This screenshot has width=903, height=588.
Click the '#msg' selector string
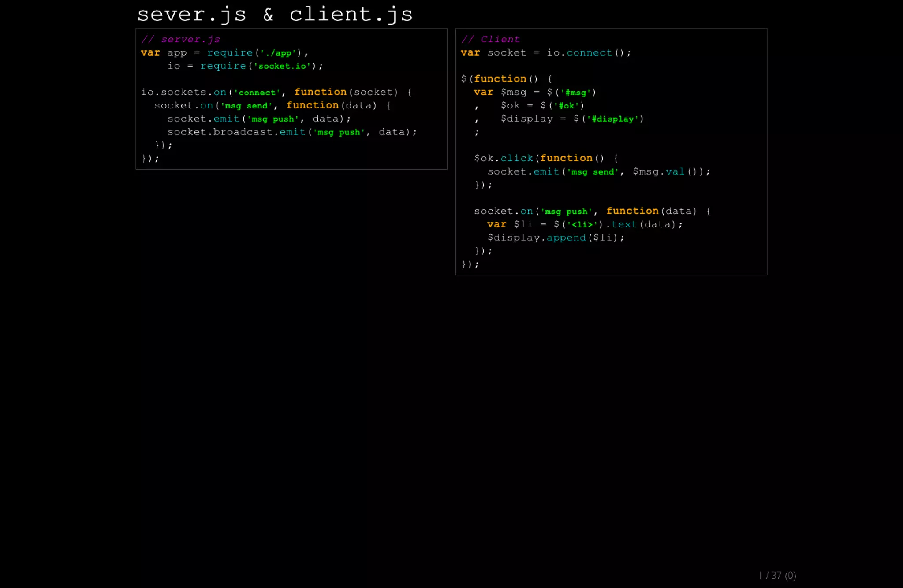pos(575,93)
